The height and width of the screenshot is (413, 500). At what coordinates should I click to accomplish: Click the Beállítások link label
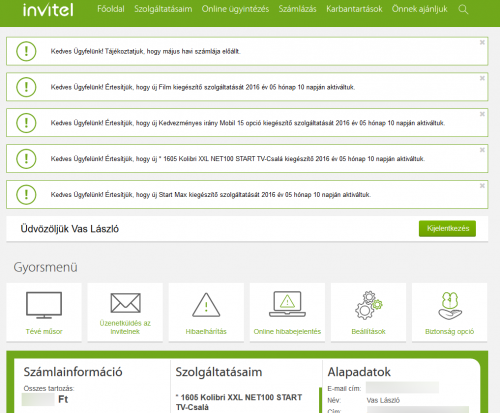point(368,331)
